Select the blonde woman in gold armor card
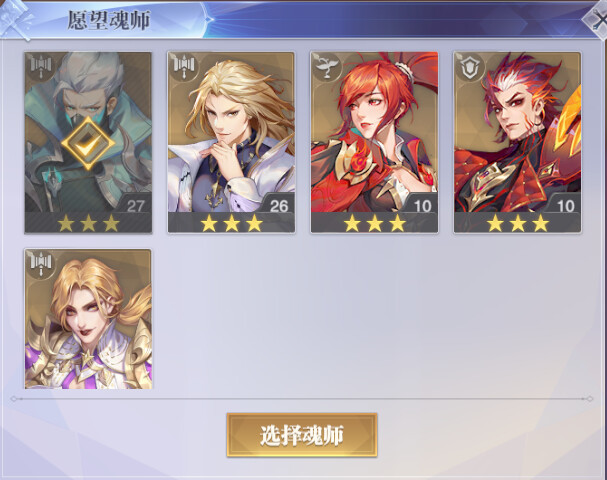This screenshot has width=607, height=480. coord(88,319)
